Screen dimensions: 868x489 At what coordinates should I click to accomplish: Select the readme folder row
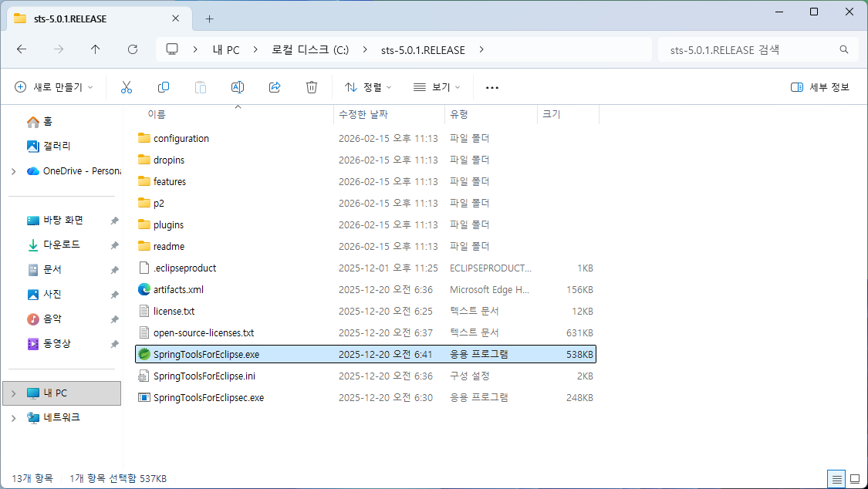pos(366,246)
